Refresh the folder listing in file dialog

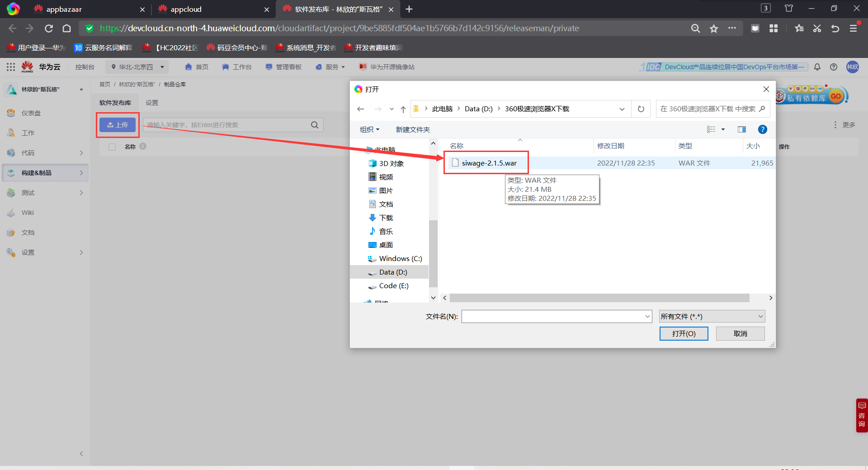[x=641, y=109]
